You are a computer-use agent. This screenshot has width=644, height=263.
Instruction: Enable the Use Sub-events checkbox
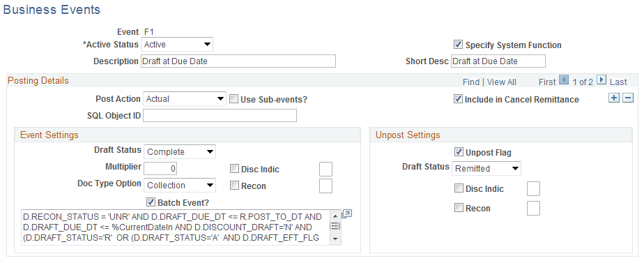pyautogui.click(x=233, y=98)
